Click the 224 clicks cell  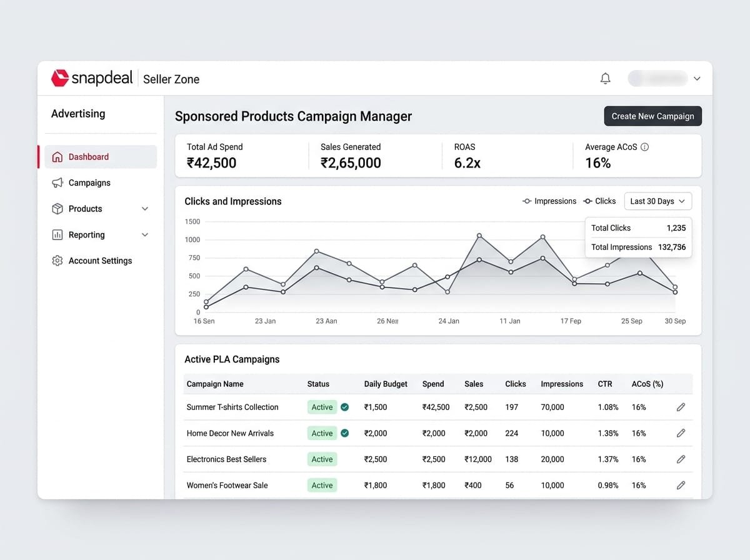click(512, 433)
